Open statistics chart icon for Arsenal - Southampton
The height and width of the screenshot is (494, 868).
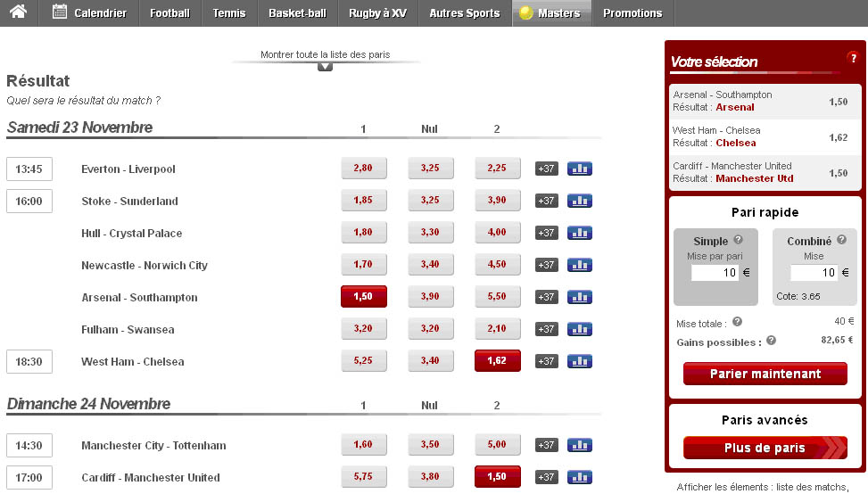(x=580, y=297)
